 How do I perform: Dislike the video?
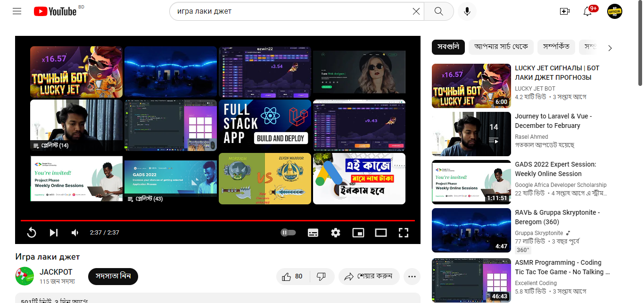[322, 277]
